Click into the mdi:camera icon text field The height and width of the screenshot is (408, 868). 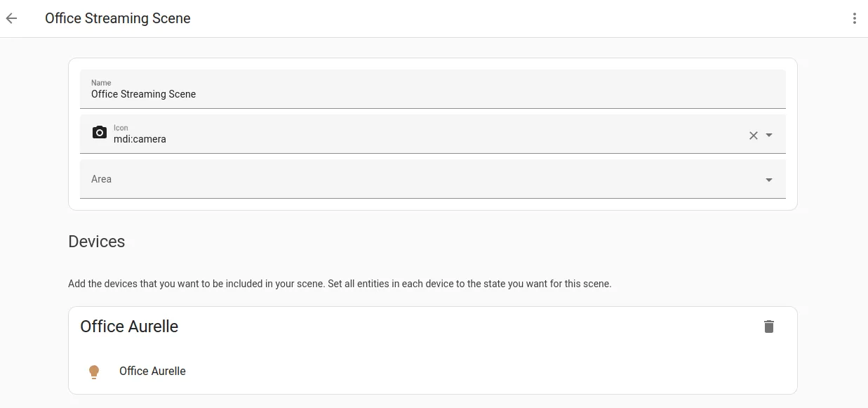click(x=421, y=139)
